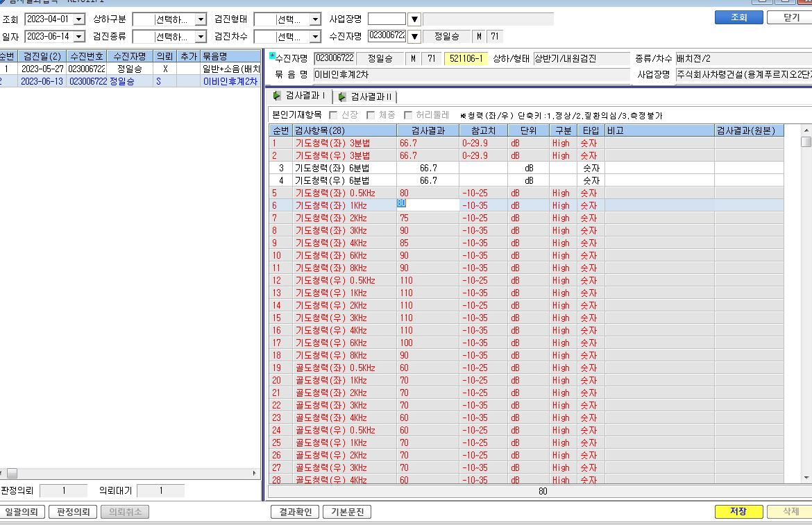Viewport: 812px width, 525px height.
Task: Switch to 검사결과 II tab
Action: [x=366, y=96]
